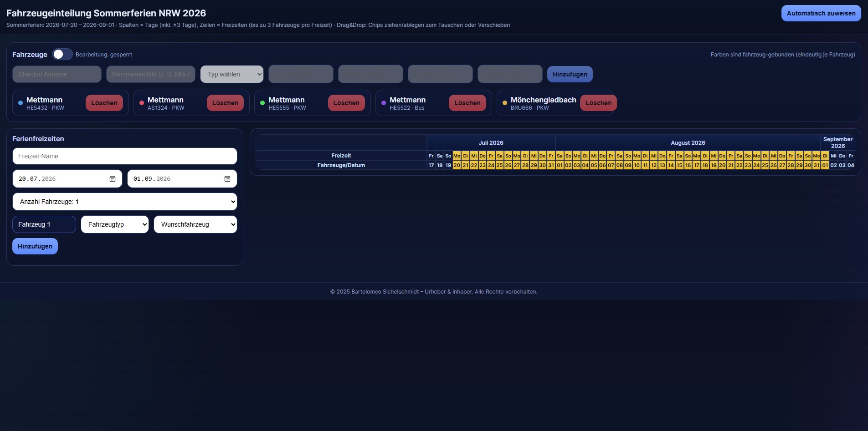Click red color dot of vehicle AS1324
Image resolution: width=868 pixels, height=431 pixels.
[142, 103]
